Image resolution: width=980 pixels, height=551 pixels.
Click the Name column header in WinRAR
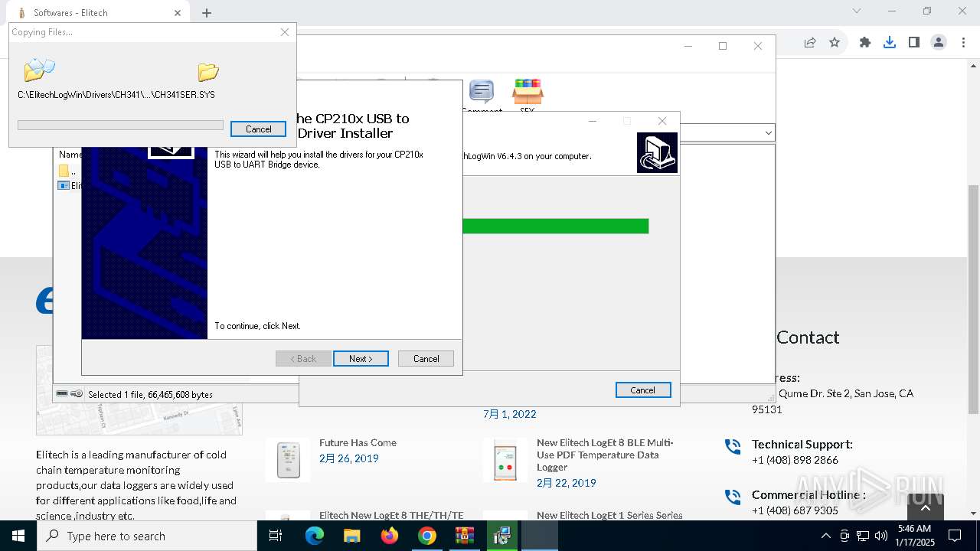(70, 155)
